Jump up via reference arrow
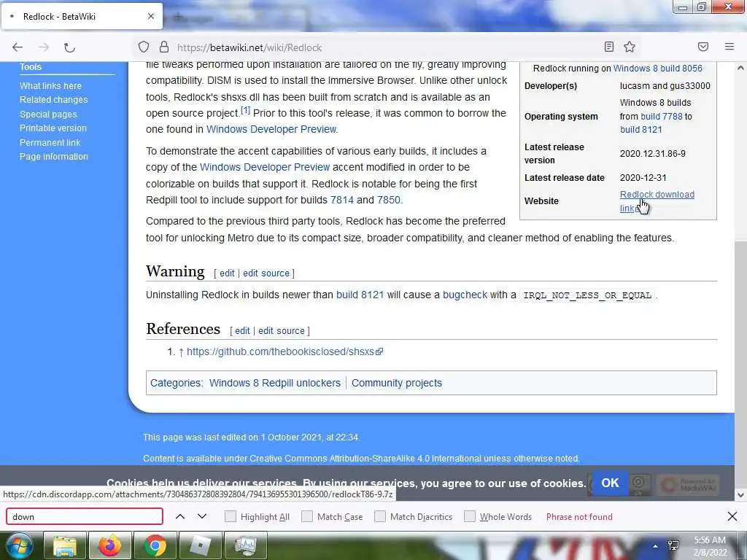Viewport: 747px width, 560px height. pos(181,352)
